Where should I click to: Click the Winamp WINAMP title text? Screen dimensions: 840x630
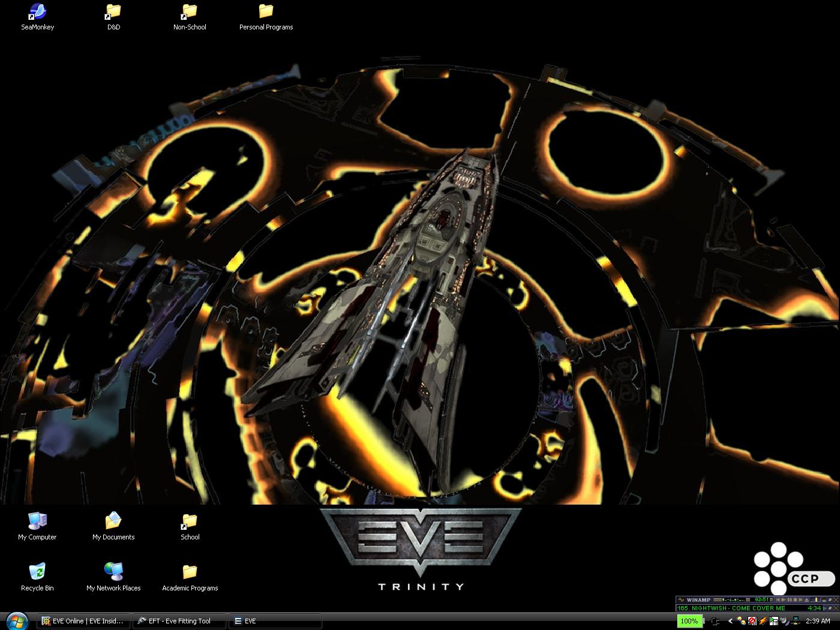click(x=698, y=599)
